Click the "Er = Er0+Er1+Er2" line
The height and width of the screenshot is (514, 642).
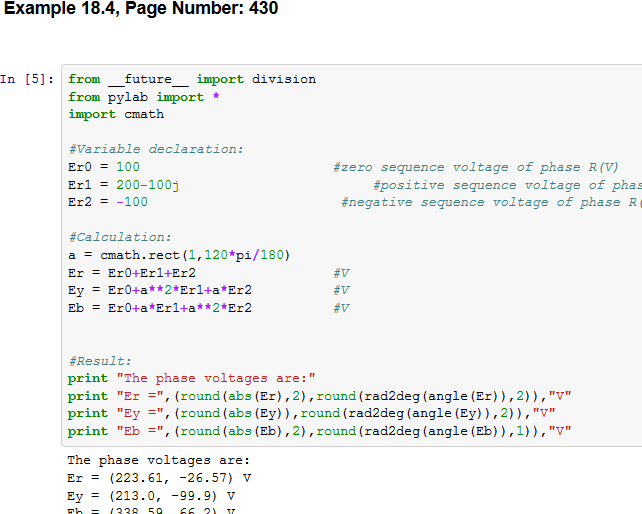[x=131, y=273]
